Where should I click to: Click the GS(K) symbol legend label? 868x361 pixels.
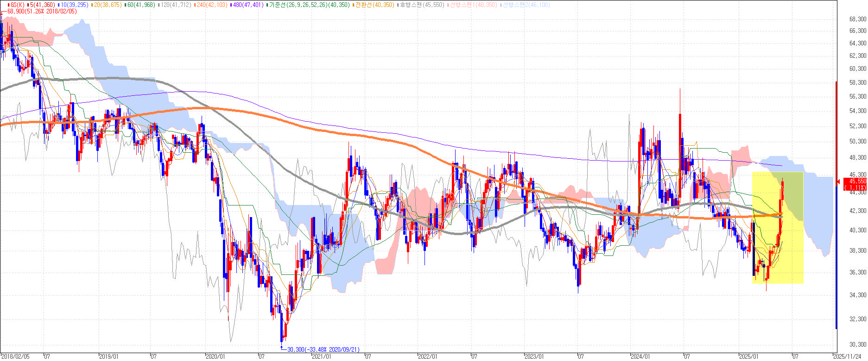pos(17,5)
